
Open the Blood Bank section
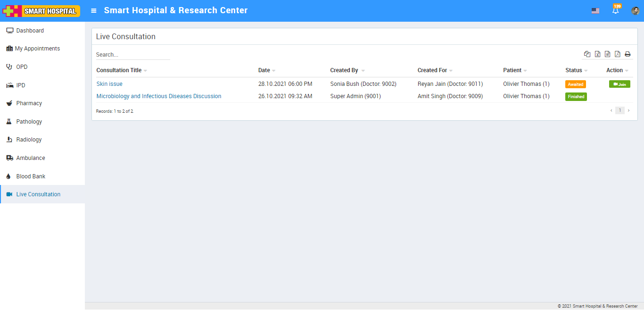coord(31,176)
